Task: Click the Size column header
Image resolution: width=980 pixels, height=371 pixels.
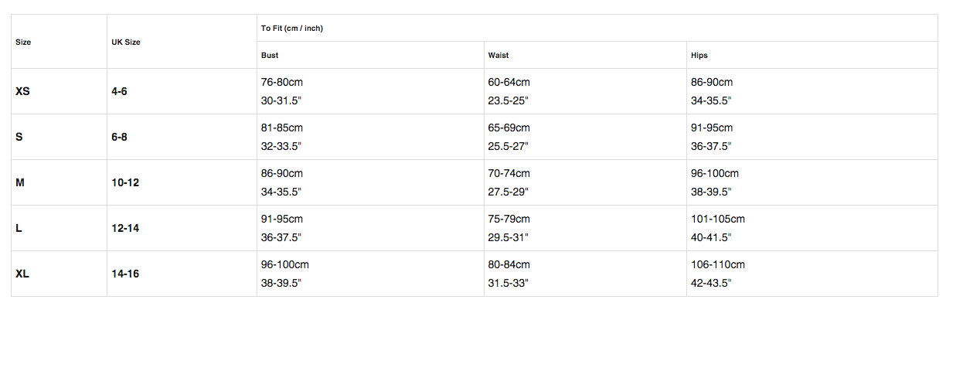Action: click(x=23, y=42)
